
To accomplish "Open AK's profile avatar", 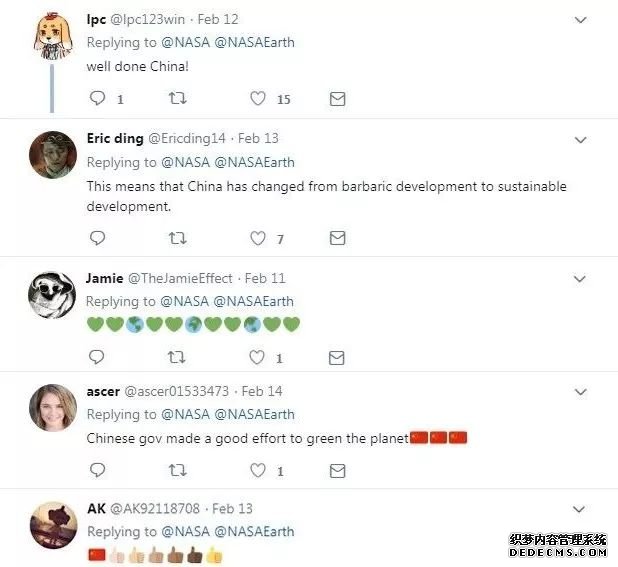I will (x=54, y=525).
